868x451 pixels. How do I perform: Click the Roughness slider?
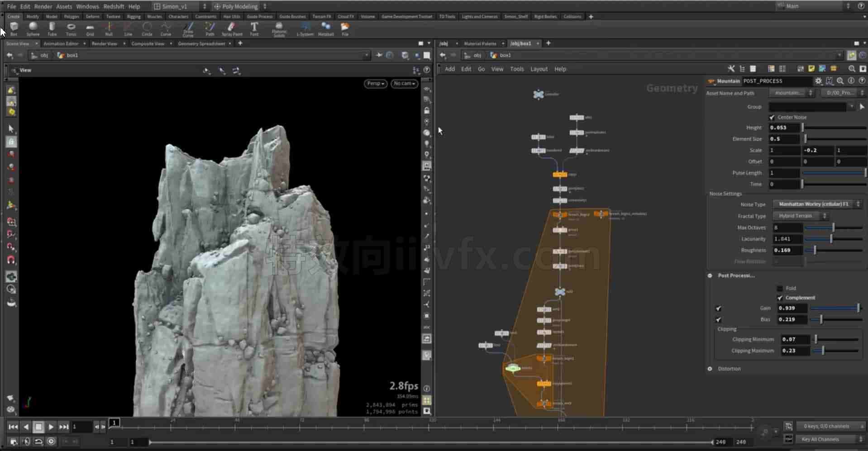(x=833, y=250)
